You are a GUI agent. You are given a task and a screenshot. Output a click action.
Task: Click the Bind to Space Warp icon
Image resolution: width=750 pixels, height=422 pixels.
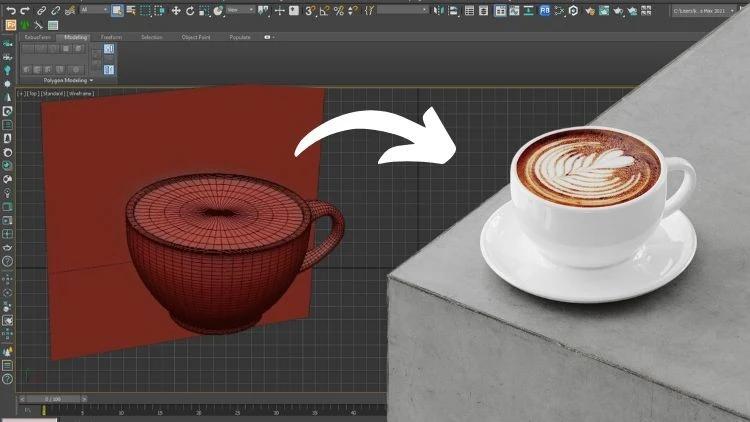(x=70, y=10)
